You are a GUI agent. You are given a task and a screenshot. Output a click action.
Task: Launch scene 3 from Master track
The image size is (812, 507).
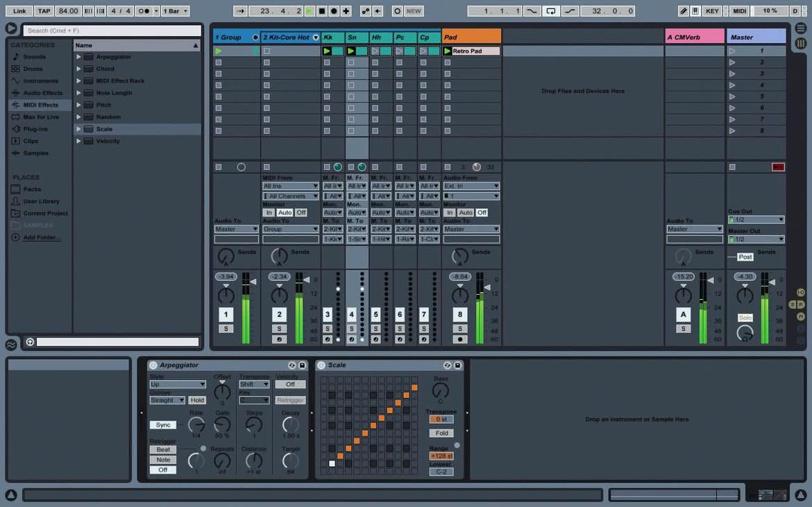(x=732, y=74)
